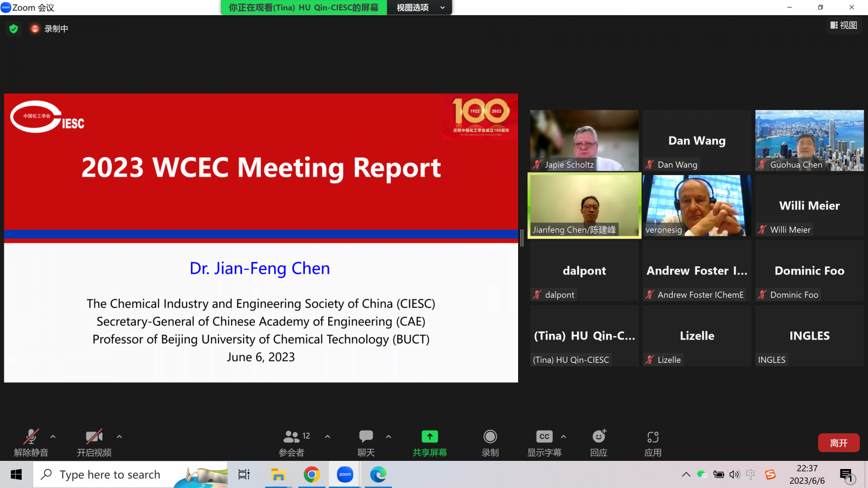Image resolution: width=868 pixels, height=488 pixels.
Task: Click taskbar search field
Action: pos(130,475)
